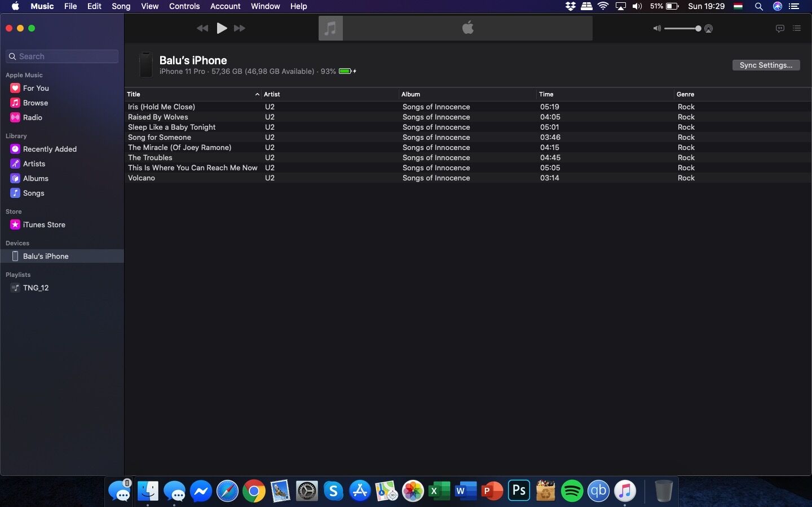This screenshot has height=507, width=812.
Task: Open the battery status menu
Action: pyautogui.click(x=664, y=6)
